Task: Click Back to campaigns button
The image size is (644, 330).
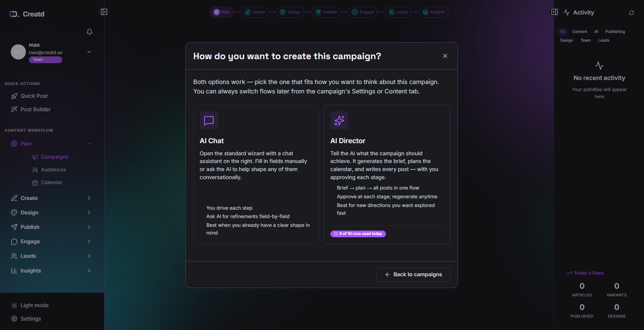Action: [x=413, y=275]
